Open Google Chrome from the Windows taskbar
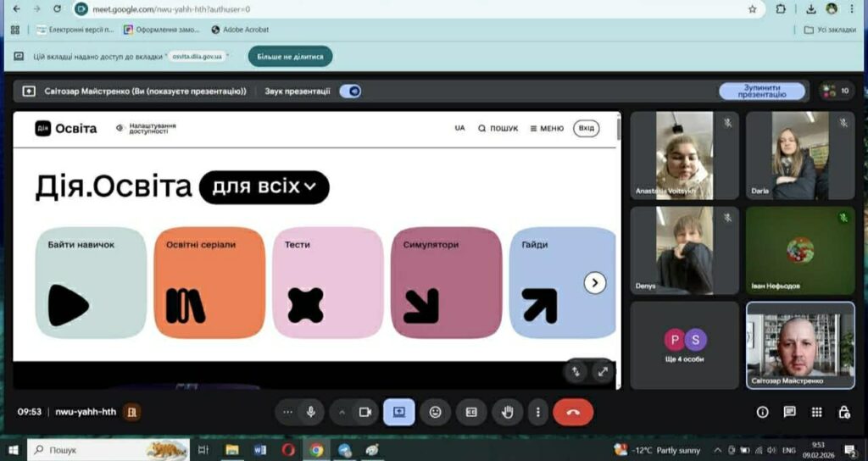The width and height of the screenshot is (868, 461). 316,450
